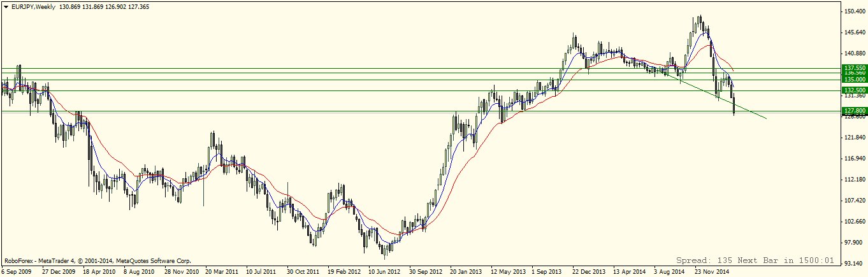Select the 135.000 horizontal line price label
This screenshot has height=277, width=868.
(855, 80)
